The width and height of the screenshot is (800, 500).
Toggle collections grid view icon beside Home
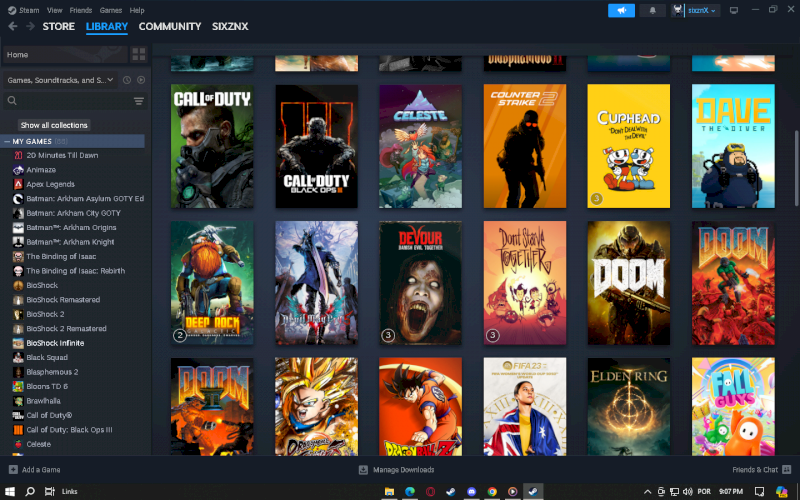click(139, 55)
